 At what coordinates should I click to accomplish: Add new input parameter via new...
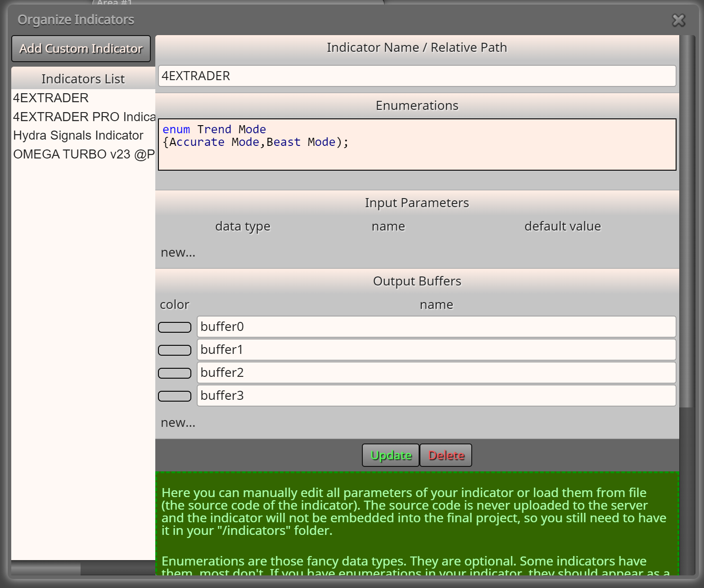pyautogui.click(x=178, y=252)
